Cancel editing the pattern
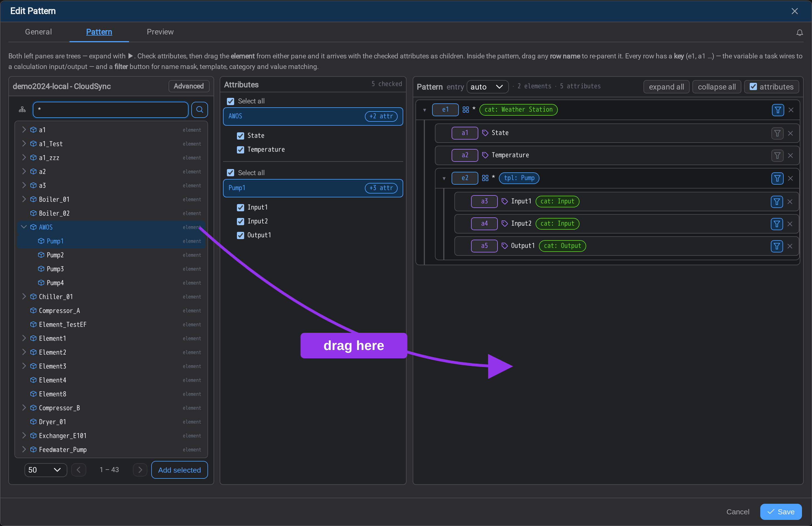Screen dimensions: 812x526 coord(738,512)
